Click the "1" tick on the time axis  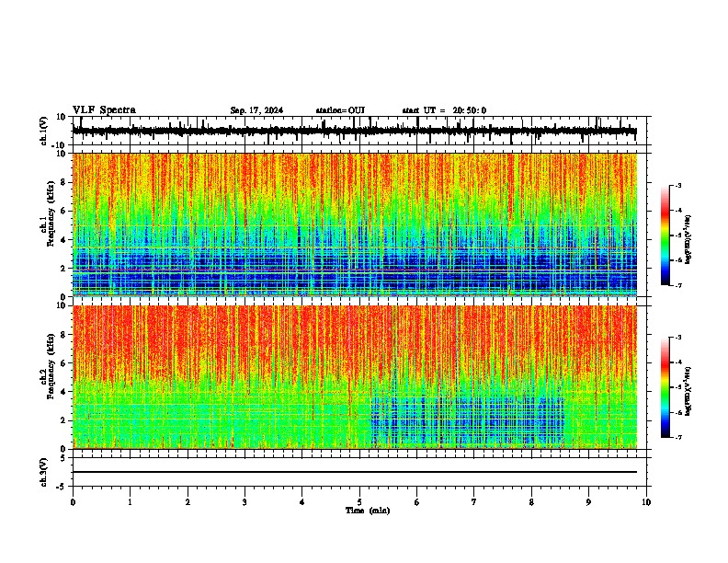pyautogui.click(x=130, y=502)
